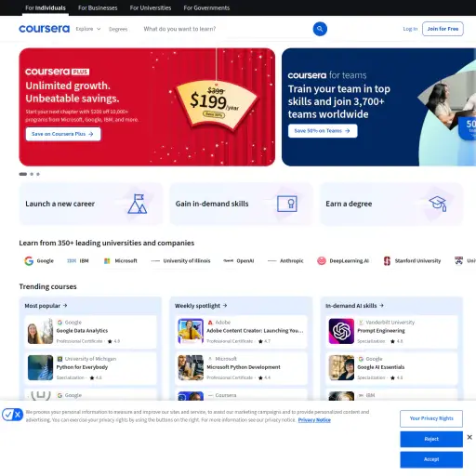Open the Google Data Analytics course title
Screen dimensions: 476x476
[82, 331]
